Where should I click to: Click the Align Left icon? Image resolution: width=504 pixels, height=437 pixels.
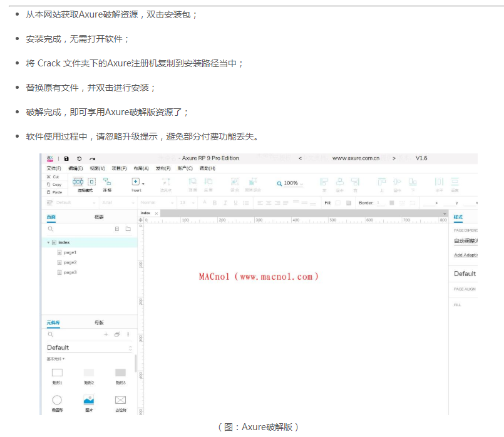(x=324, y=182)
